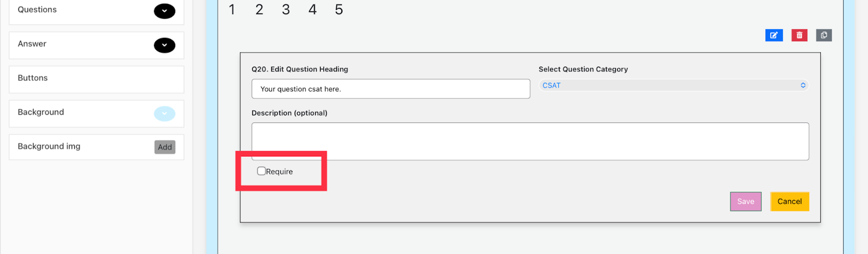The width and height of the screenshot is (868, 254).
Task: Select rating number 2
Action: [x=259, y=10]
